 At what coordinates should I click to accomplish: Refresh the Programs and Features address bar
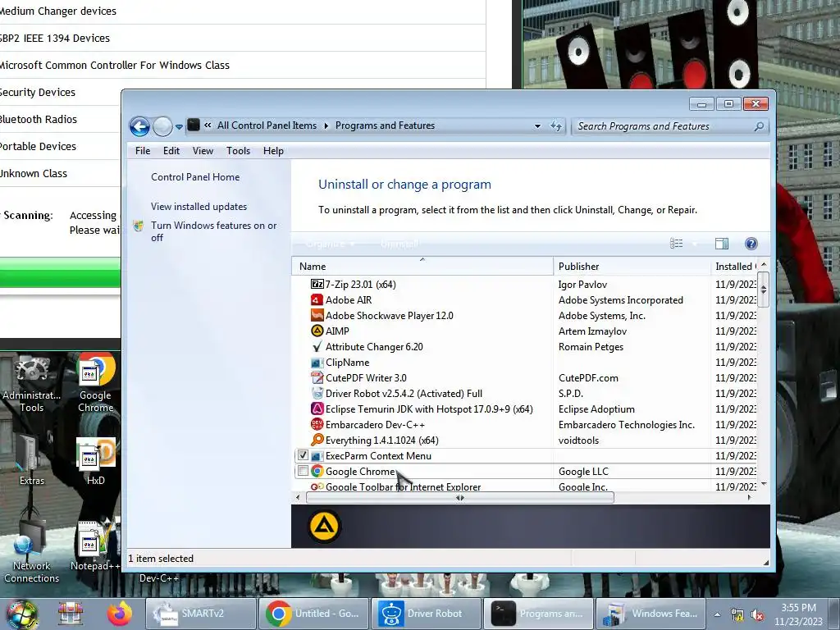coord(556,126)
